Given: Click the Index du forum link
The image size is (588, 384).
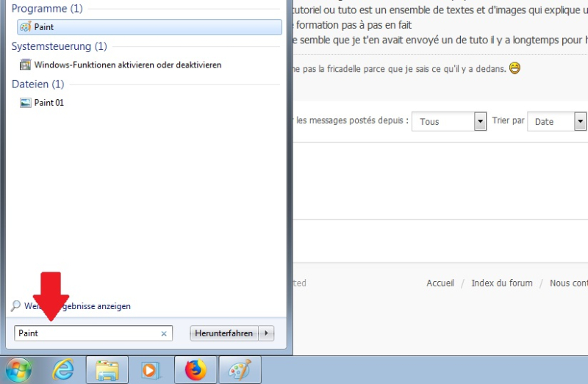Looking at the screenshot, I should (501, 283).
